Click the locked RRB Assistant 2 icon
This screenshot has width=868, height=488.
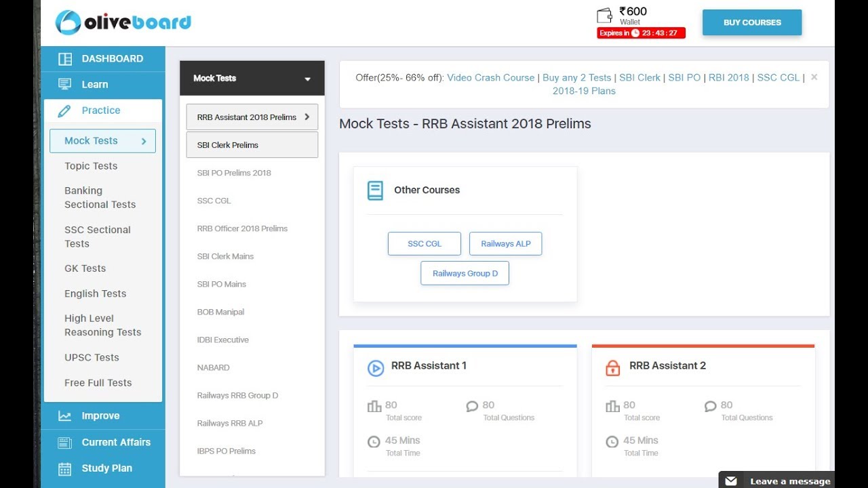pyautogui.click(x=612, y=368)
